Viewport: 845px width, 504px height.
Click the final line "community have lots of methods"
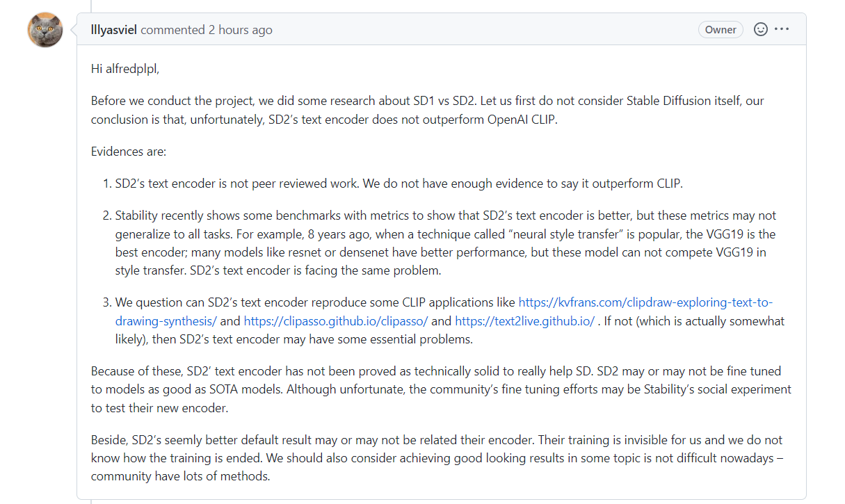tap(180, 476)
